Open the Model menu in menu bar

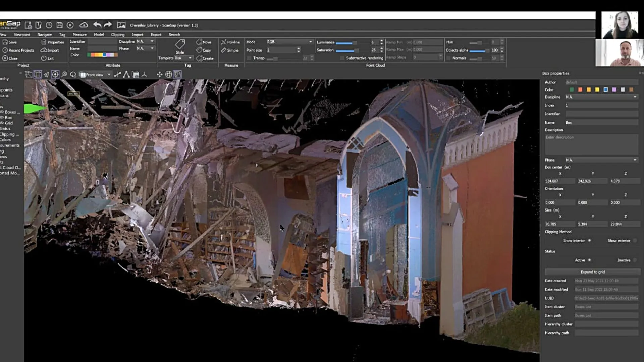(98, 34)
